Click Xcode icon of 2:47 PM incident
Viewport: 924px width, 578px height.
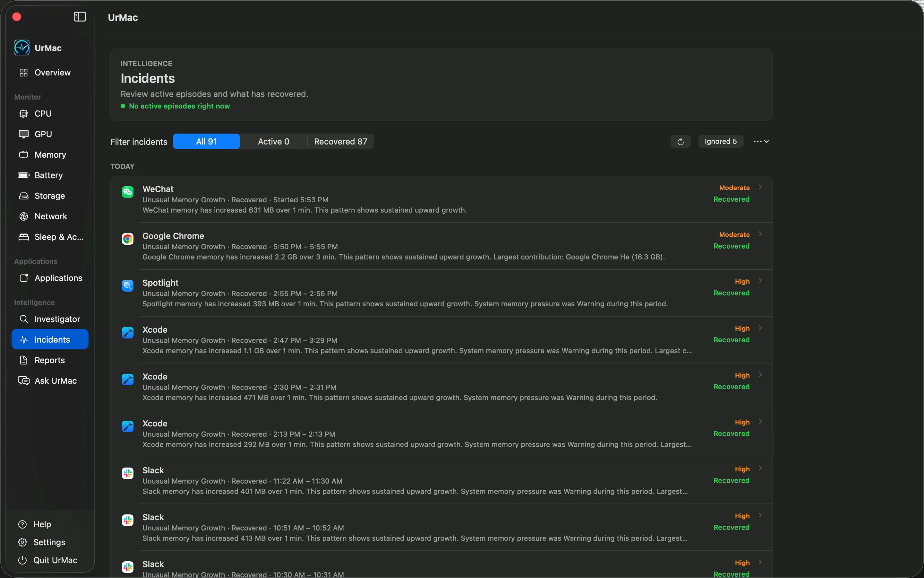click(127, 333)
